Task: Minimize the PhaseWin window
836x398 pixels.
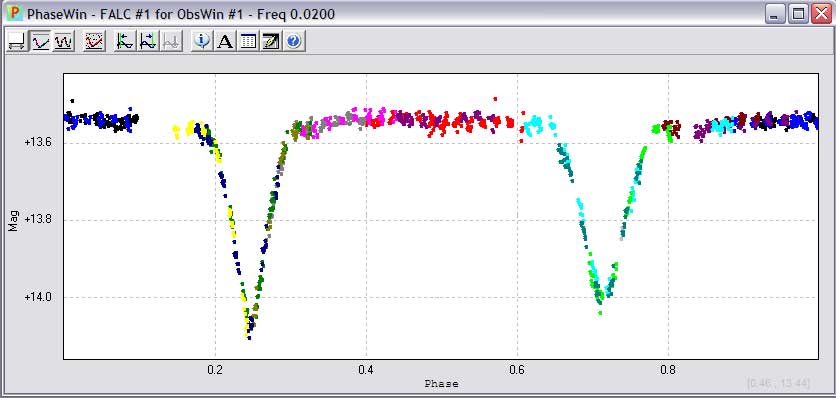Action: [776, 14]
